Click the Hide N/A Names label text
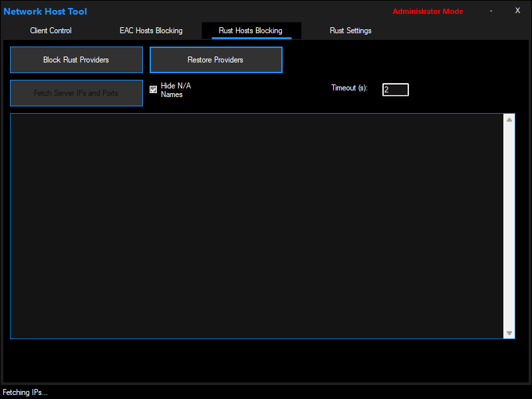 pos(176,90)
